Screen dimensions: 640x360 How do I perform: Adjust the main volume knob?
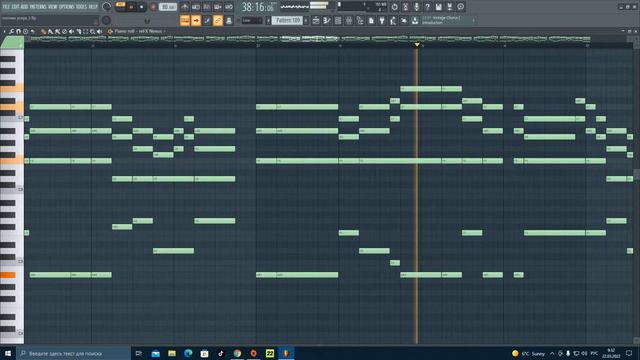click(x=107, y=7)
